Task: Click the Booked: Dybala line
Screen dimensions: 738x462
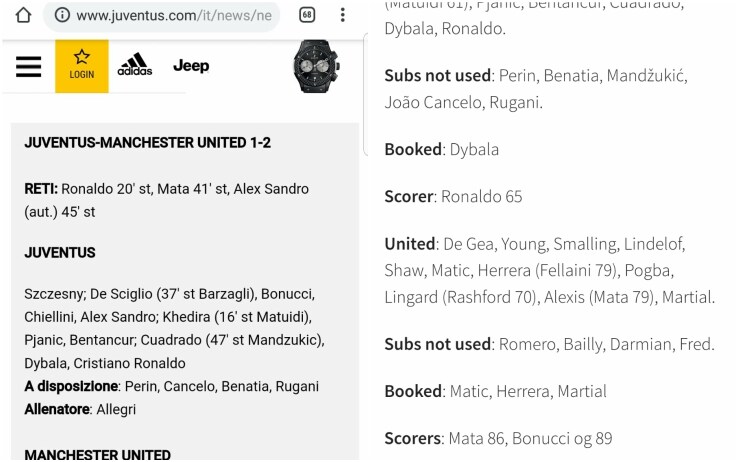Action: coord(441,149)
